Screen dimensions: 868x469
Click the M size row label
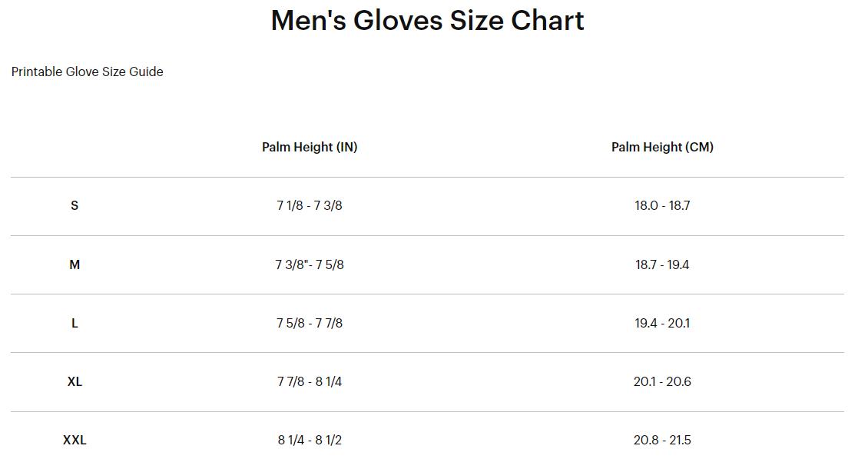click(75, 265)
